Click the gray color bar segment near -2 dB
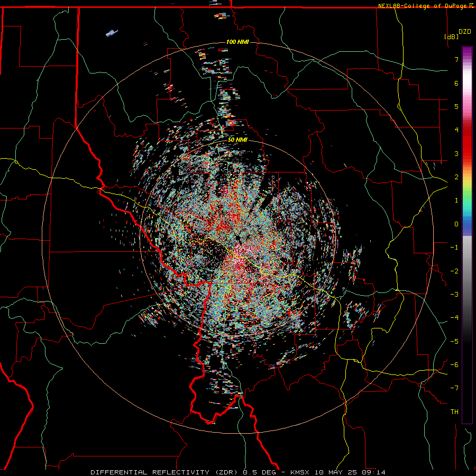Viewport: 476px width, 476px height. [467, 271]
